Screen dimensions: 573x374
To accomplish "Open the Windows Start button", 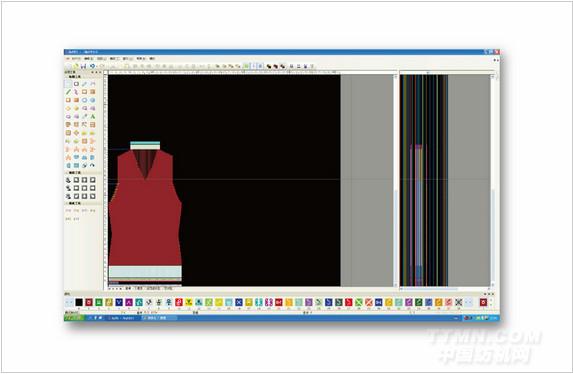I will point(74,318).
